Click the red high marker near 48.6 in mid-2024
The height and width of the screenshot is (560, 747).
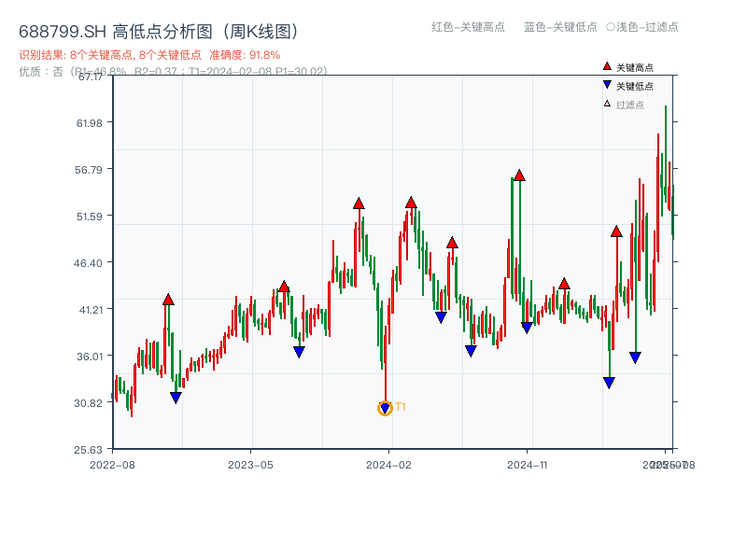click(x=452, y=243)
